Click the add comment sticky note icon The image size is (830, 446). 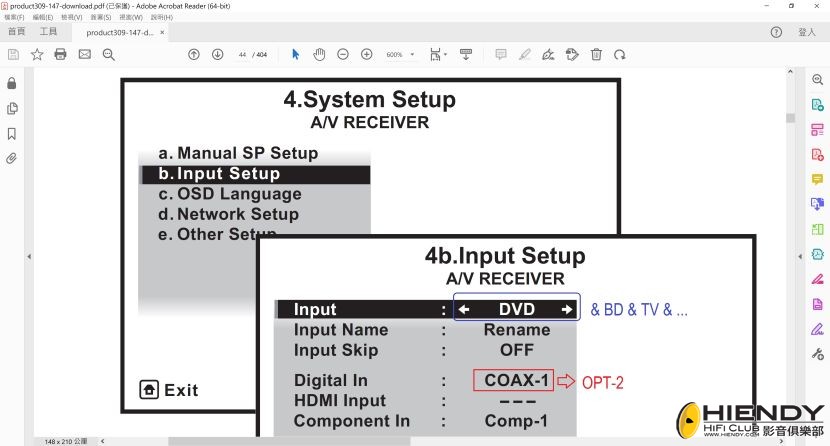pos(501,54)
